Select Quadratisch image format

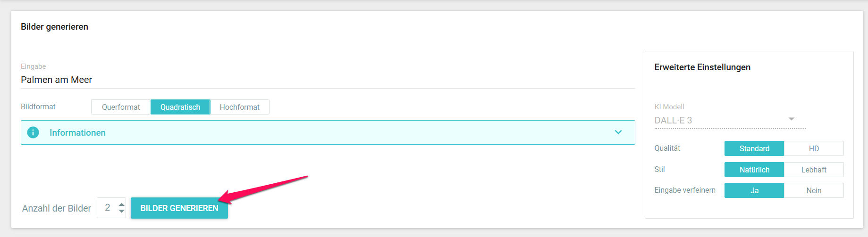pos(180,107)
